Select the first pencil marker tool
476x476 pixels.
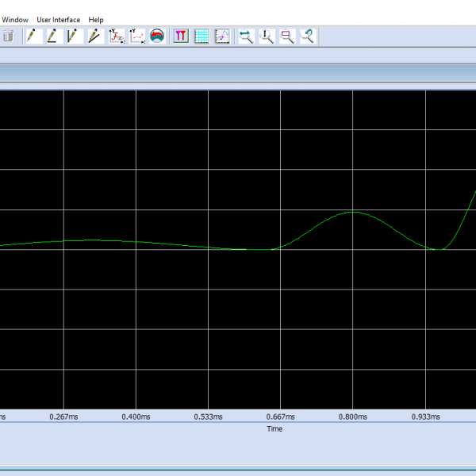[x=33, y=36]
